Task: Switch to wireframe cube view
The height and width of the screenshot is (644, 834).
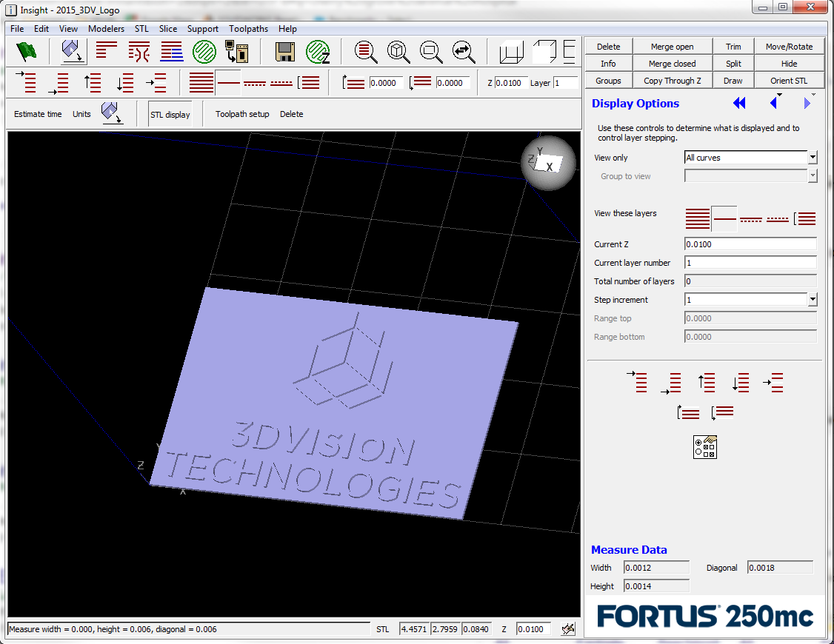Action: [x=512, y=52]
